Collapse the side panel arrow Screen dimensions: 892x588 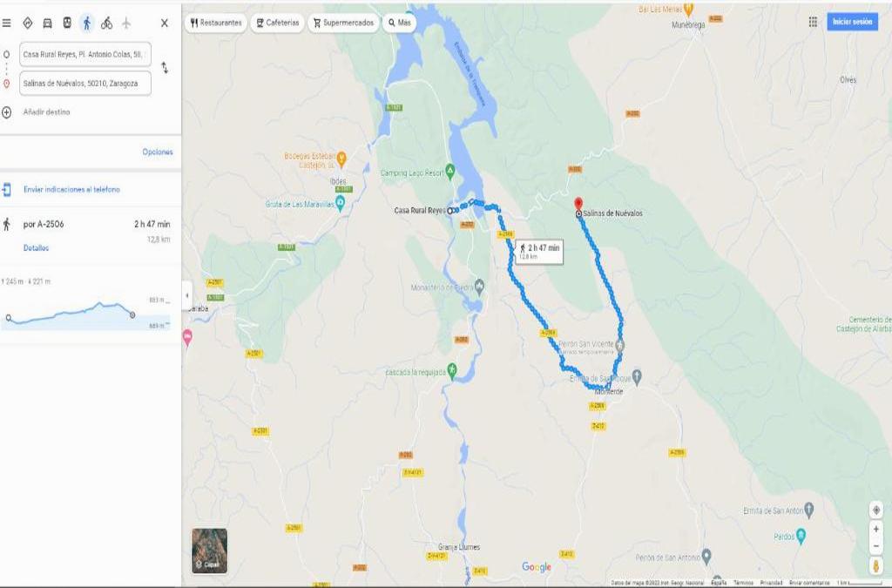187,295
